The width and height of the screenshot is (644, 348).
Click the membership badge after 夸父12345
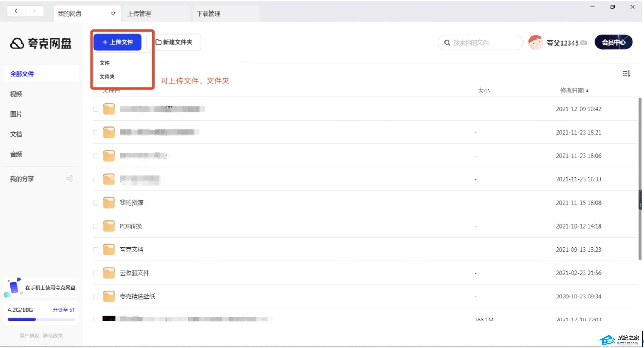click(583, 43)
